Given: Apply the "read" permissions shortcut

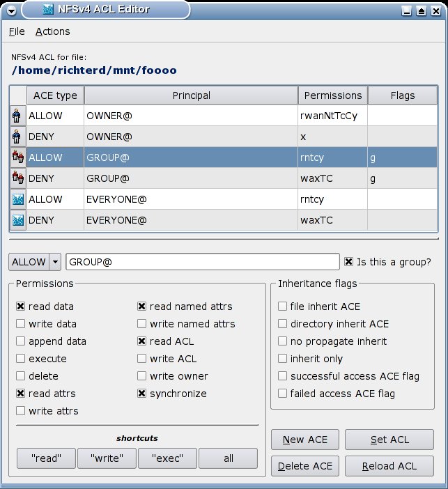Looking at the screenshot, I should pyautogui.click(x=46, y=458).
